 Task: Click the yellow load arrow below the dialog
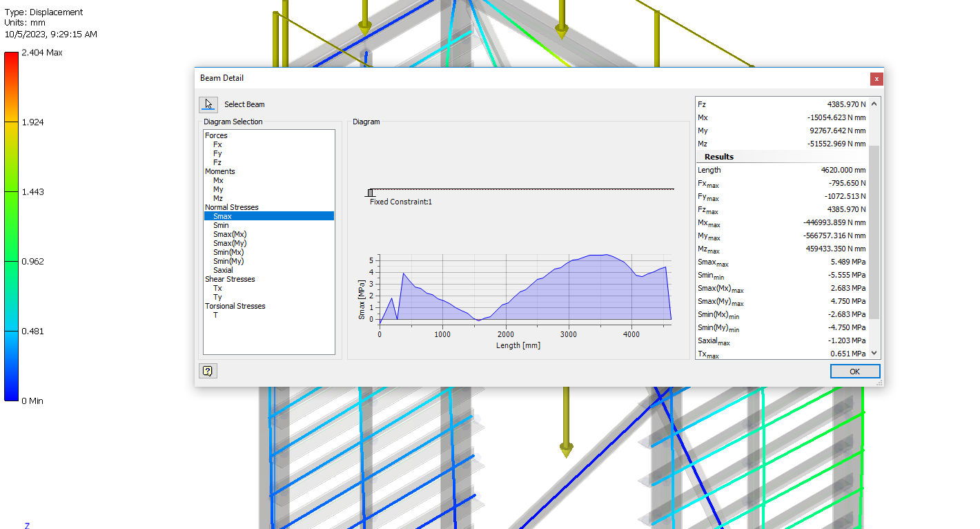[x=566, y=422]
